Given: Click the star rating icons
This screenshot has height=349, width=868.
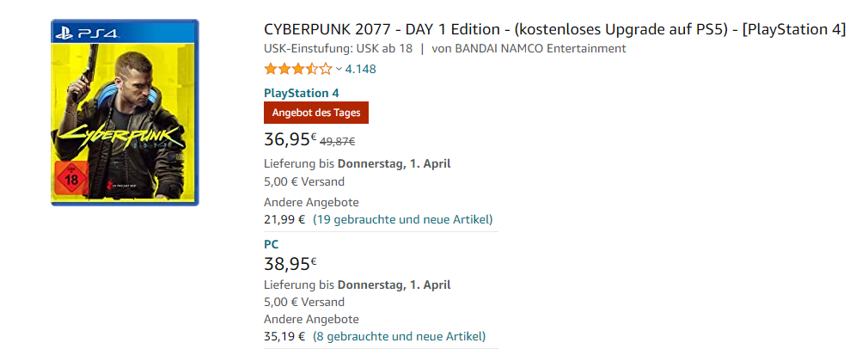Looking at the screenshot, I should 297,69.
